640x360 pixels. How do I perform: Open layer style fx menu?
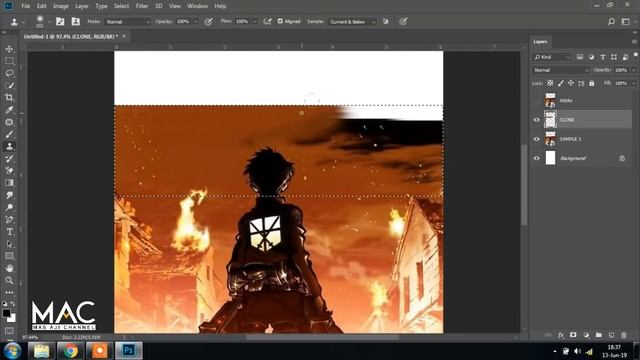pos(561,335)
